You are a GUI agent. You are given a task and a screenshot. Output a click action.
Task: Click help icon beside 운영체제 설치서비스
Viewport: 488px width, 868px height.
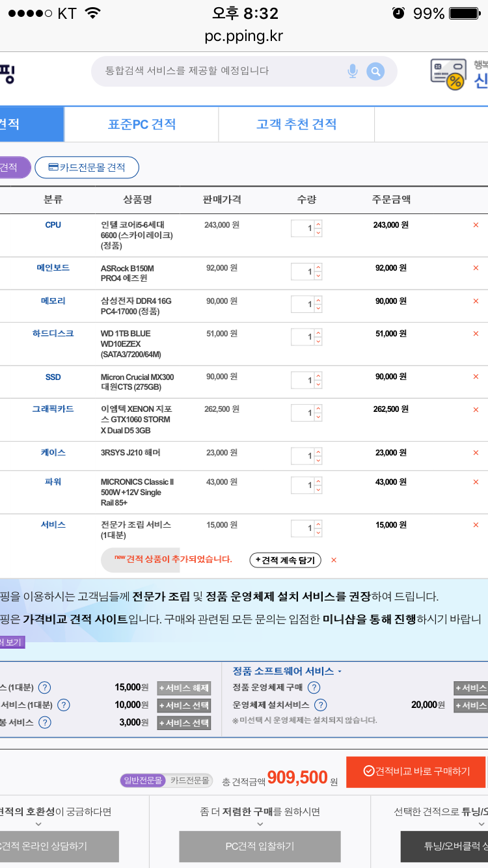click(320, 705)
